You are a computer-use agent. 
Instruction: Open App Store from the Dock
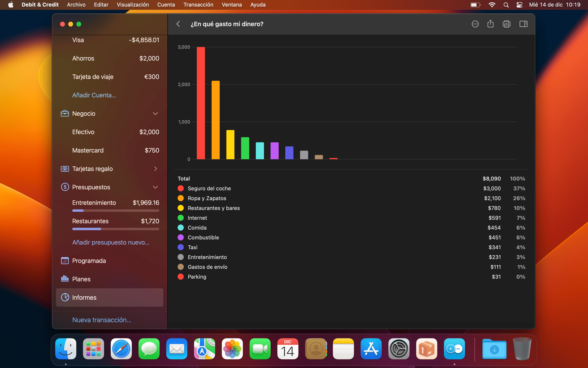pyautogui.click(x=371, y=349)
